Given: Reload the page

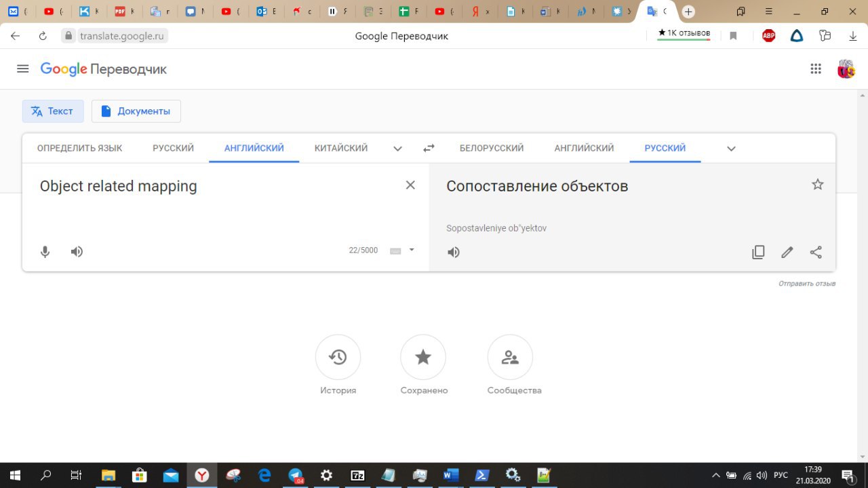Looking at the screenshot, I should pos(43,36).
